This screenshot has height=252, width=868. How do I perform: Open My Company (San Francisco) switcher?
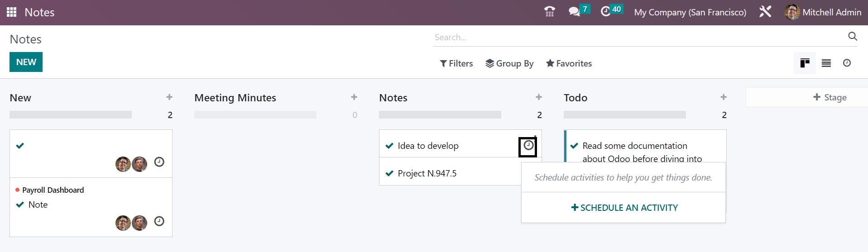pyautogui.click(x=690, y=12)
